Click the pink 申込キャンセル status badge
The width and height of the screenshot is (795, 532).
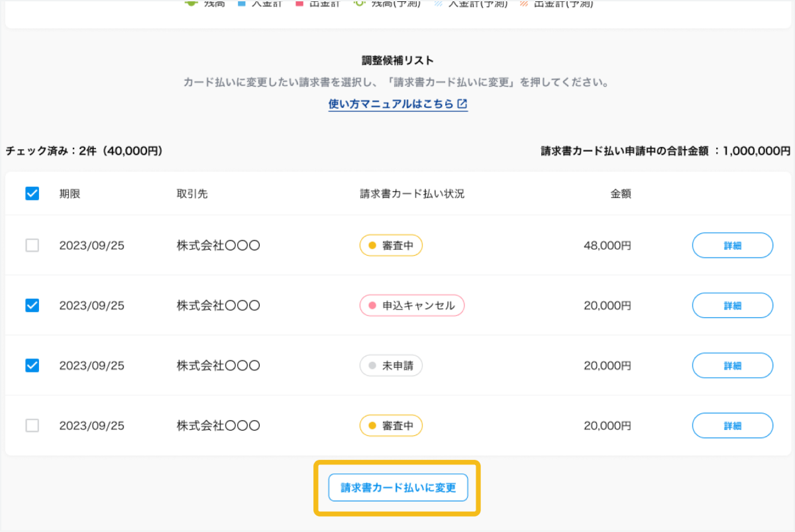411,305
